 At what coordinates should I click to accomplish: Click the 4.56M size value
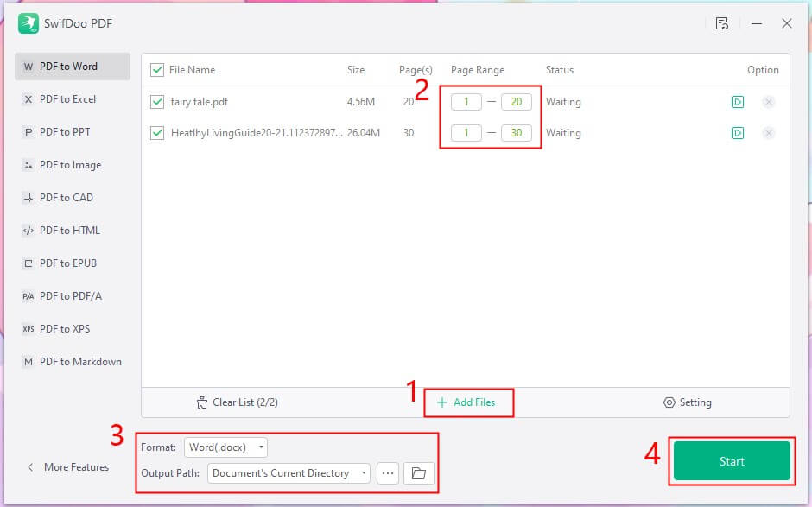pos(361,102)
